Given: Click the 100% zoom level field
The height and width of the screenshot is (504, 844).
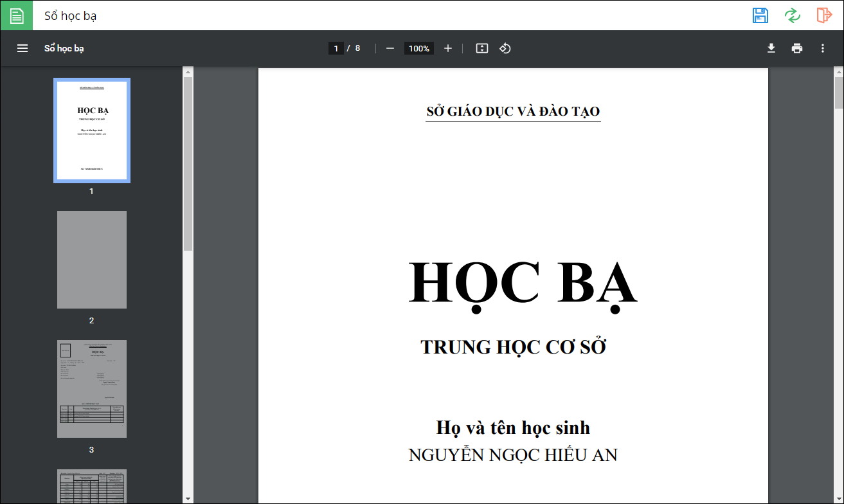Looking at the screenshot, I should tap(419, 48).
